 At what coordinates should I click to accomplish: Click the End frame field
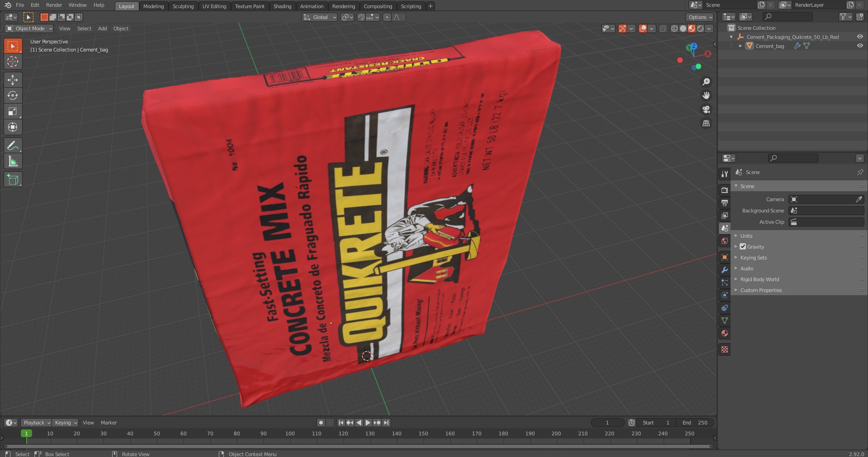click(695, 423)
